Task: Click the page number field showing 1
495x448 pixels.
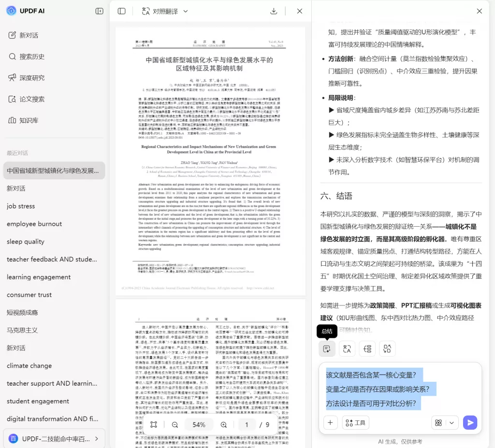Action: pyautogui.click(x=247, y=425)
